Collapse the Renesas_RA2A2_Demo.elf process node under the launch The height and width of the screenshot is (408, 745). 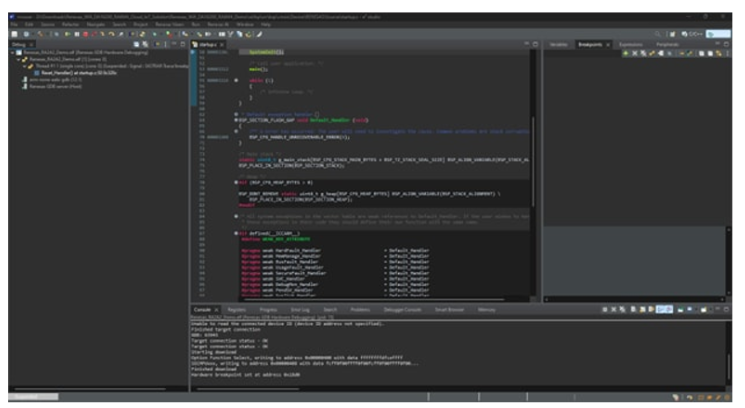coord(19,59)
